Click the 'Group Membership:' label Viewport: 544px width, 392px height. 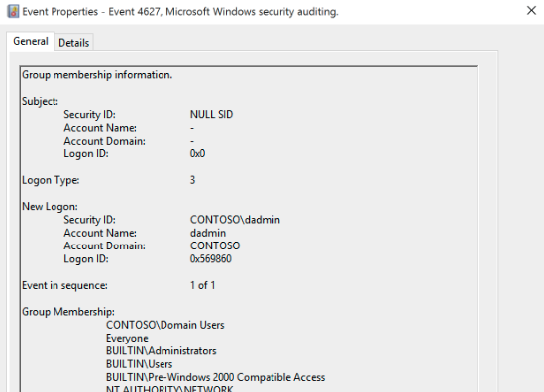[68, 312]
